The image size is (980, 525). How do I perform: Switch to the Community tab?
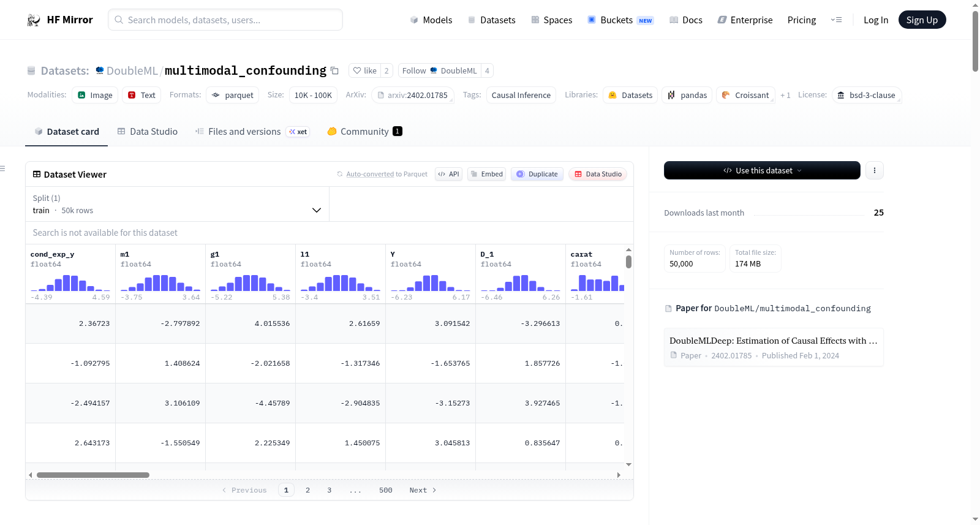(364, 131)
